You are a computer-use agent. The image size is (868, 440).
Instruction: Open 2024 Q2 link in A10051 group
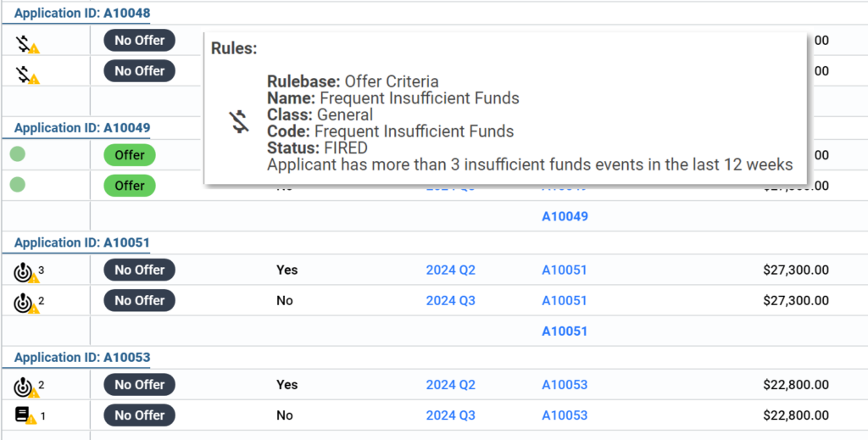(x=450, y=270)
